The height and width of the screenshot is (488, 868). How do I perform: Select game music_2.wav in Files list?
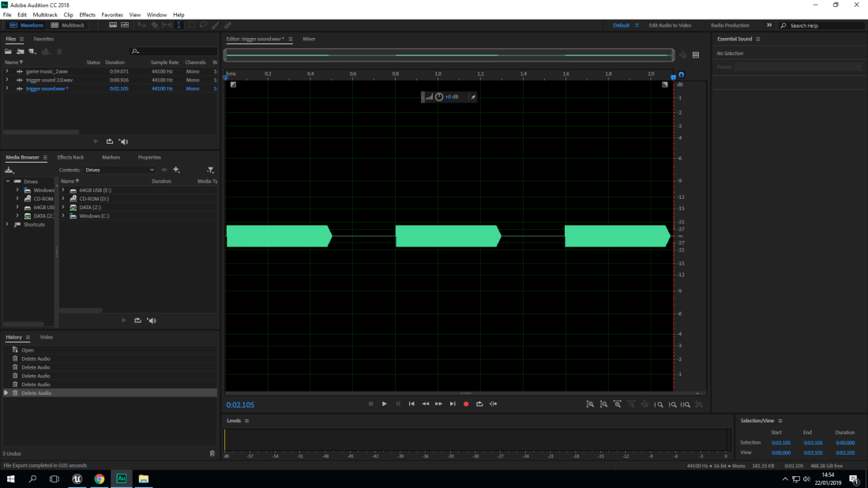[x=47, y=71]
